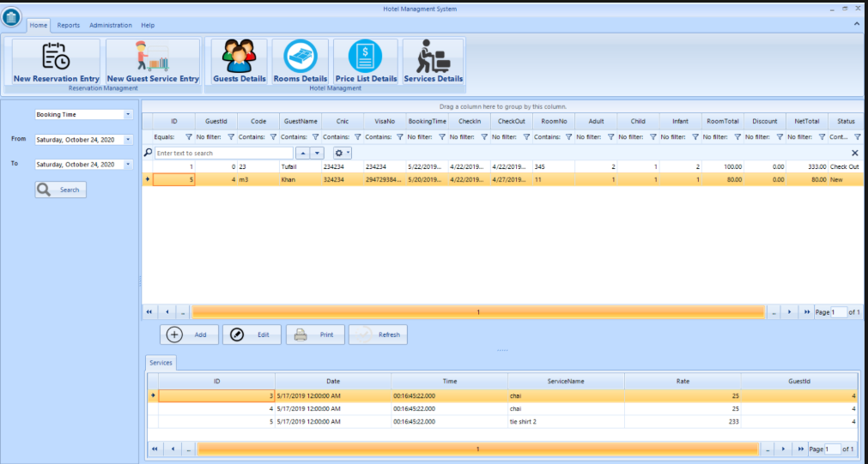Click the round application logo button

(x=11, y=16)
